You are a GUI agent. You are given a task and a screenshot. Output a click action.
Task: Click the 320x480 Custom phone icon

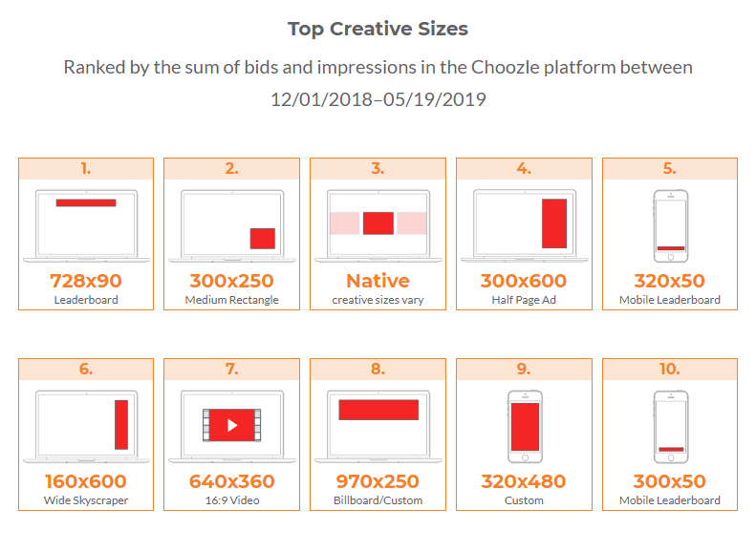click(525, 426)
